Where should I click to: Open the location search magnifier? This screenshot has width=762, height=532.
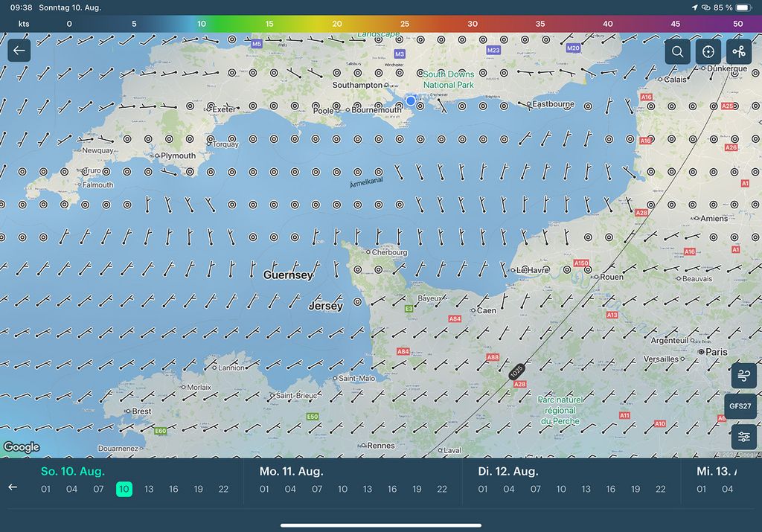coord(677,51)
